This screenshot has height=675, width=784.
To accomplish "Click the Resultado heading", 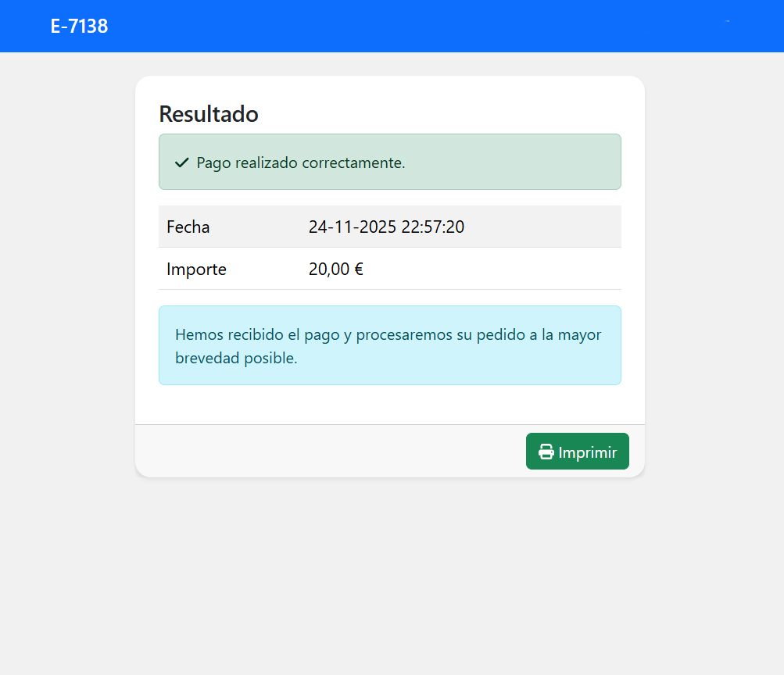I will pyautogui.click(x=209, y=114).
